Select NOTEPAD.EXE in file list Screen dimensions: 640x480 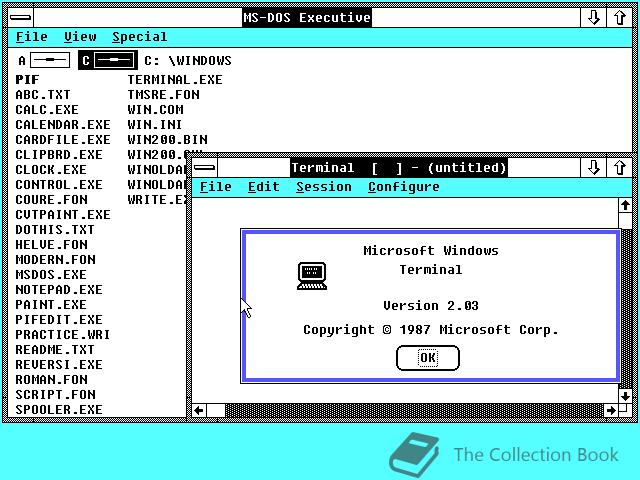click(59, 290)
